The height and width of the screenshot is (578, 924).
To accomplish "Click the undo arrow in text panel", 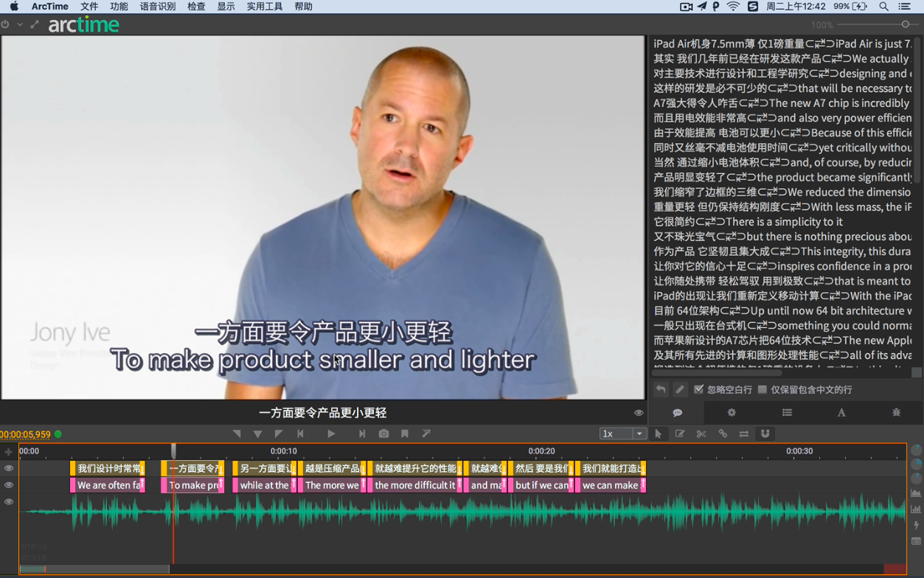I will [661, 389].
